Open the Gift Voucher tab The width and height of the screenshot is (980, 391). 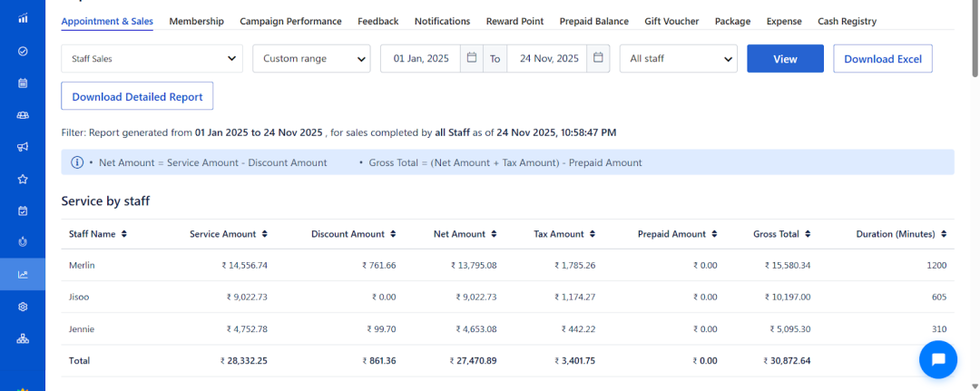point(671,21)
